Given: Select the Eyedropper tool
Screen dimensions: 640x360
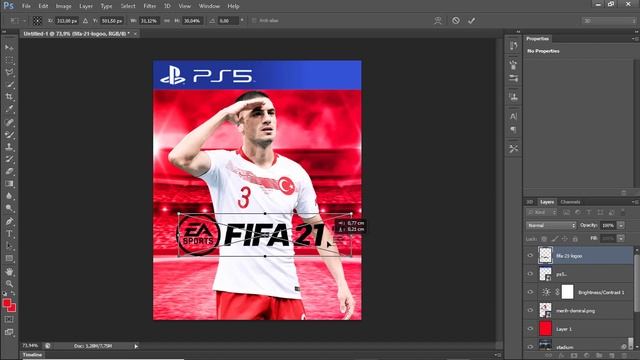Looking at the screenshot, I should [x=9, y=109].
